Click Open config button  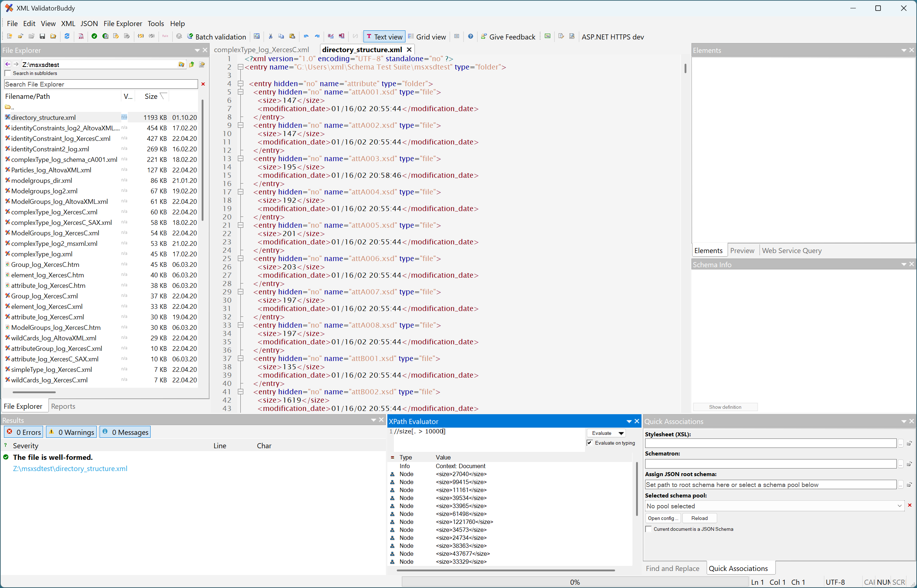point(663,518)
